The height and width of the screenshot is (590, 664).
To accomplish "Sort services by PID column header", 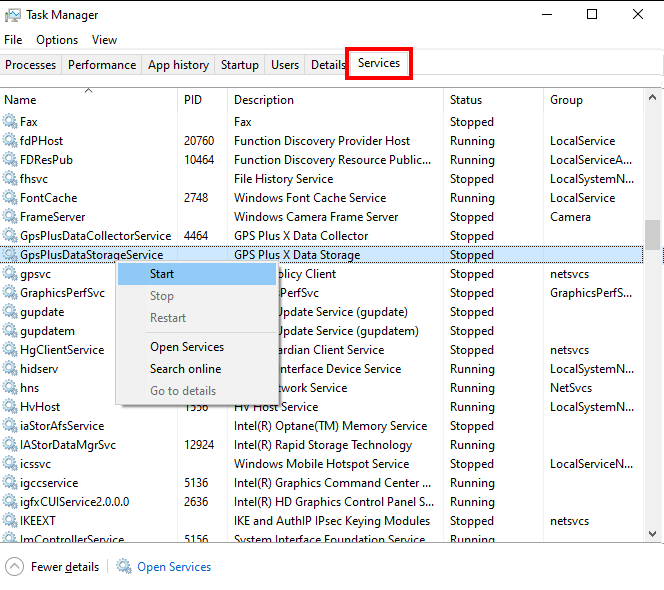I will (x=193, y=100).
